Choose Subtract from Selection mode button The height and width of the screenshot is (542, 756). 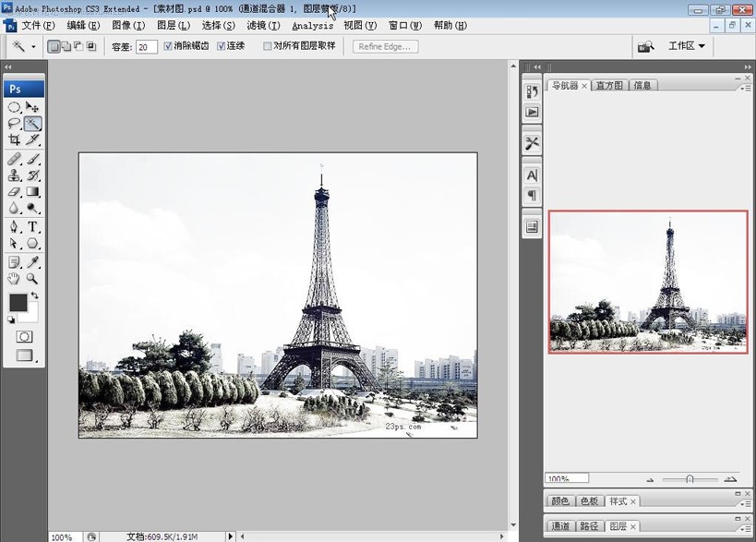coord(78,46)
